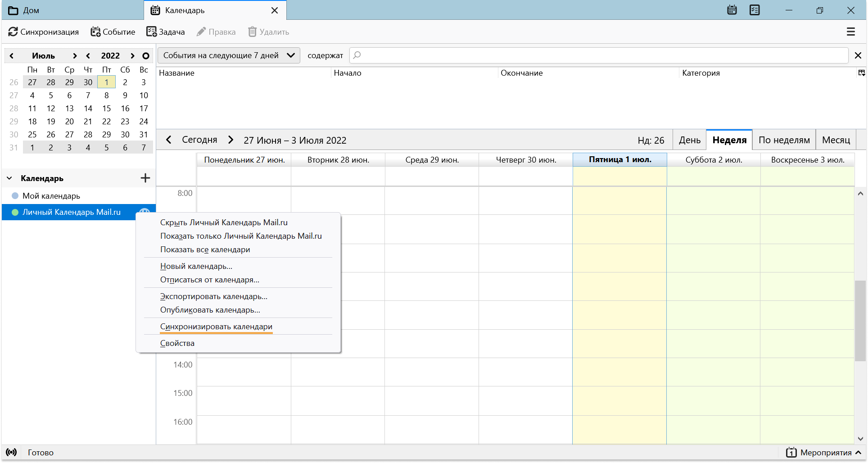Click the Правка pencil toolbar item
This screenshot has height=463, width=868.
217,32
